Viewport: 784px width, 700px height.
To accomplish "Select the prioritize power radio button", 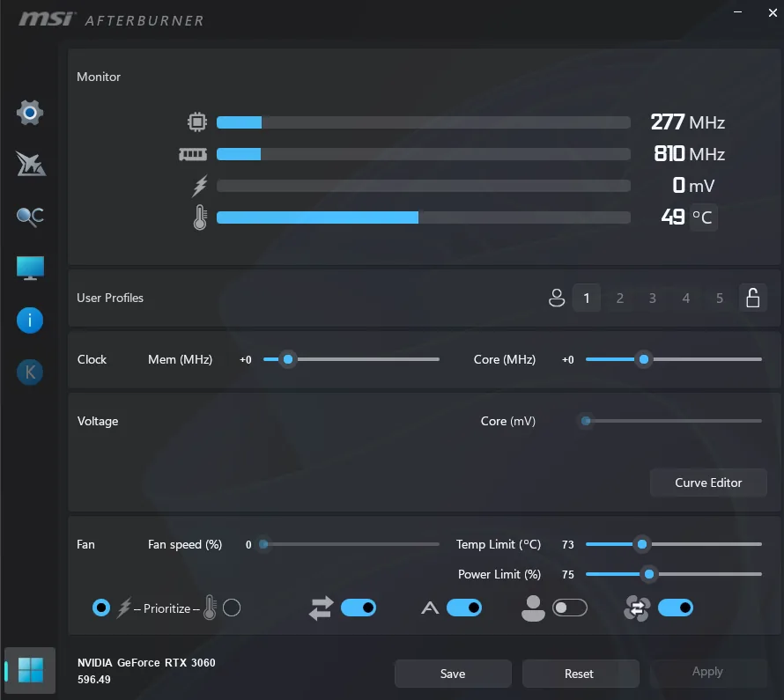I will tap(101, 608).
